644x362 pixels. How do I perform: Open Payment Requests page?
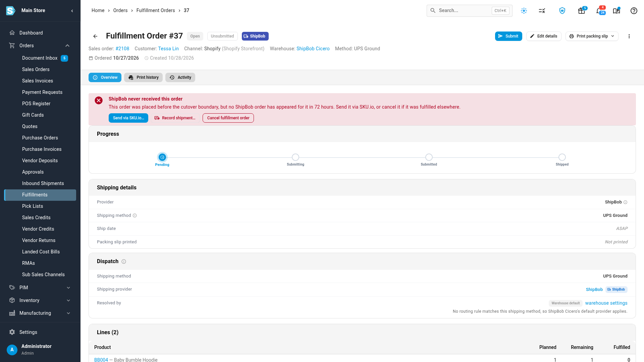point(40,92)
